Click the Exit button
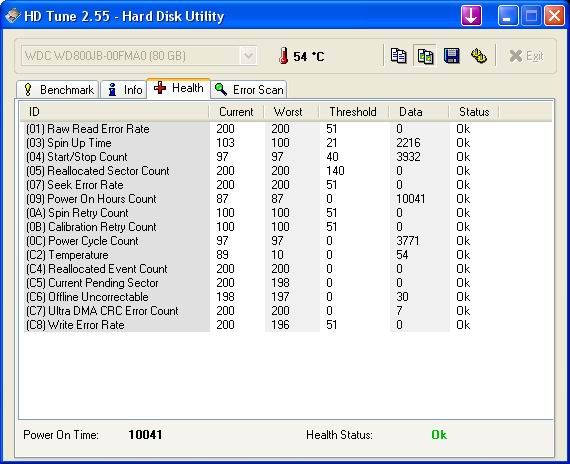The image size is (570, 464). coord(526,56)
